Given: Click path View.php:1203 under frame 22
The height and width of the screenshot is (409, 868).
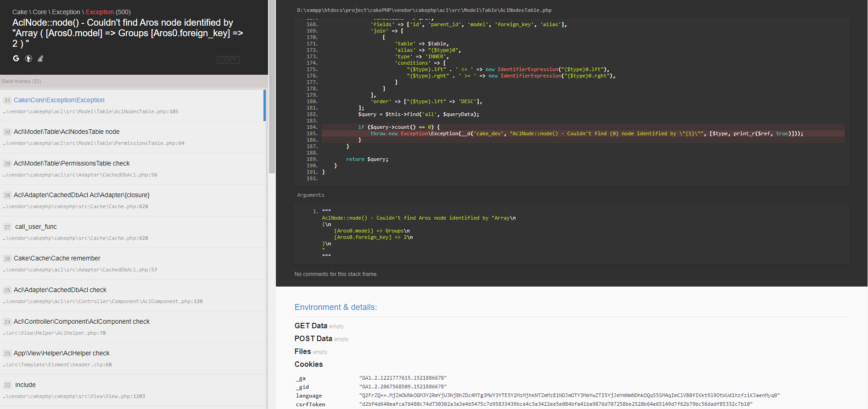Looking at the screenshot, I should [74, 396].
